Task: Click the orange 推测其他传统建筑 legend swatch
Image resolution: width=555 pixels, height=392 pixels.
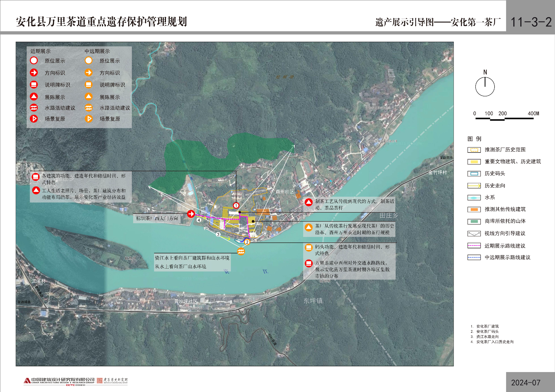Action: coord(474,209)
